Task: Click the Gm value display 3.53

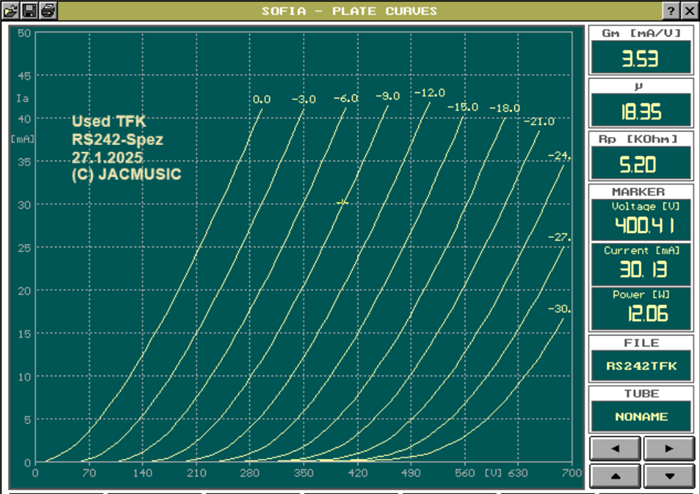Action: [641, 59]
